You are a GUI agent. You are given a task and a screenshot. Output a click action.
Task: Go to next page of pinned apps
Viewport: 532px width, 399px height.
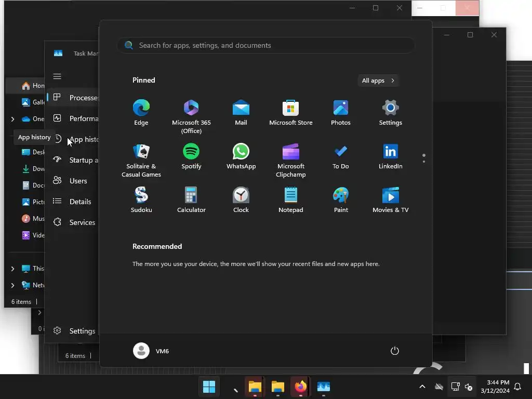pos(424,162)
